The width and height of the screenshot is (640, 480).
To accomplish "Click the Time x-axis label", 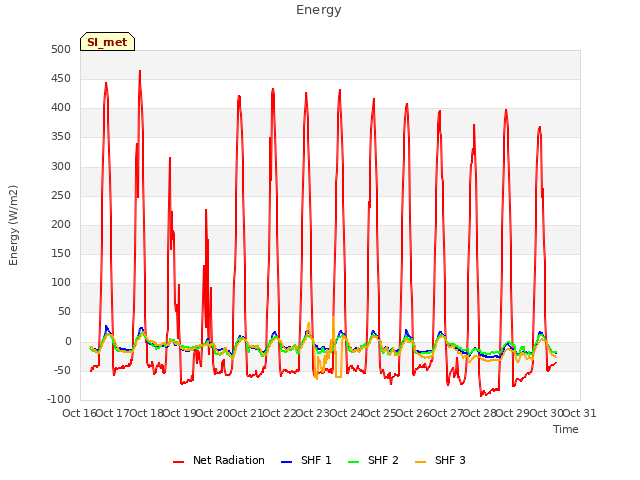I will (566, 429).
